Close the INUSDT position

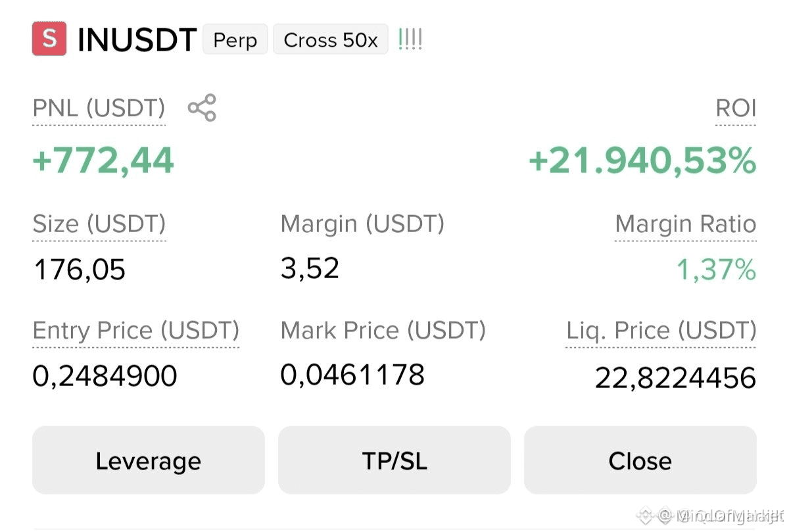point(640,460)
